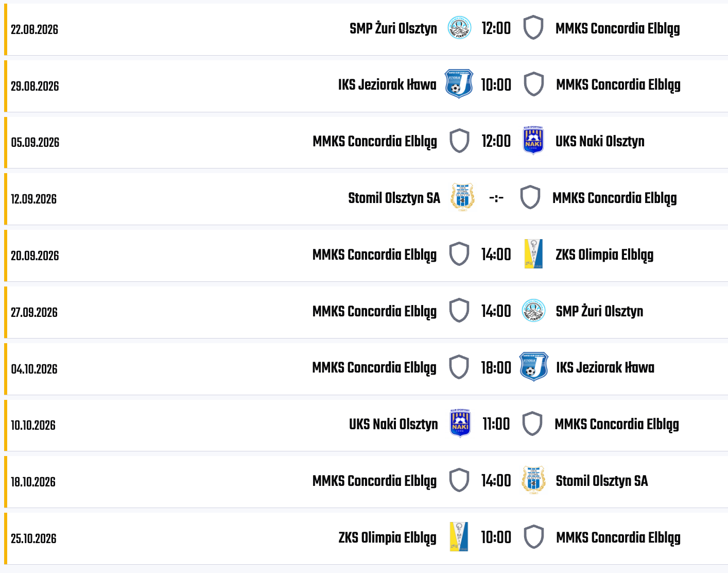
Task: Click IKS Jeziorak Iława crest in 04.10.2026 match
Action: pos(534,367)
